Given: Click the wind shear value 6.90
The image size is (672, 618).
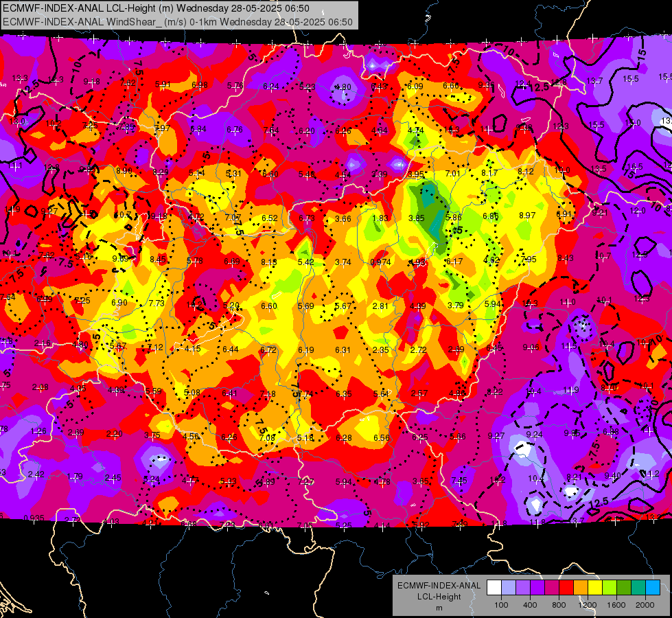Looking at the screenshot, I should tap(119, 303).
